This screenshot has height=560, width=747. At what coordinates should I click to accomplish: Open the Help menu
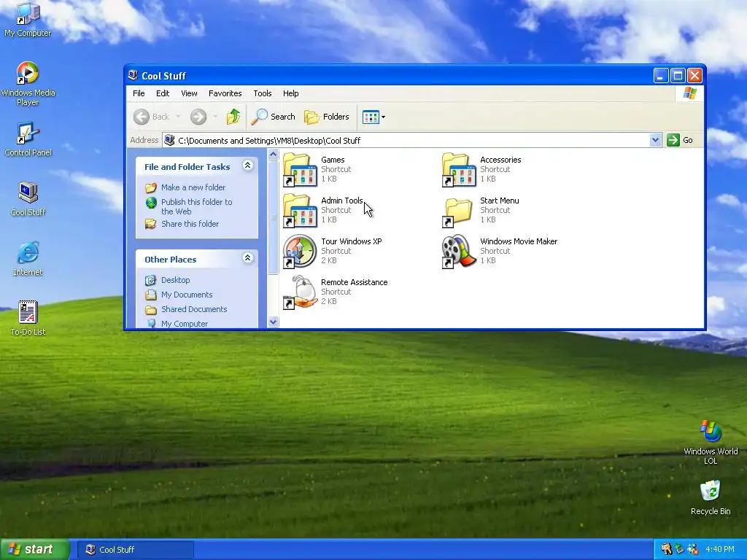290,93
